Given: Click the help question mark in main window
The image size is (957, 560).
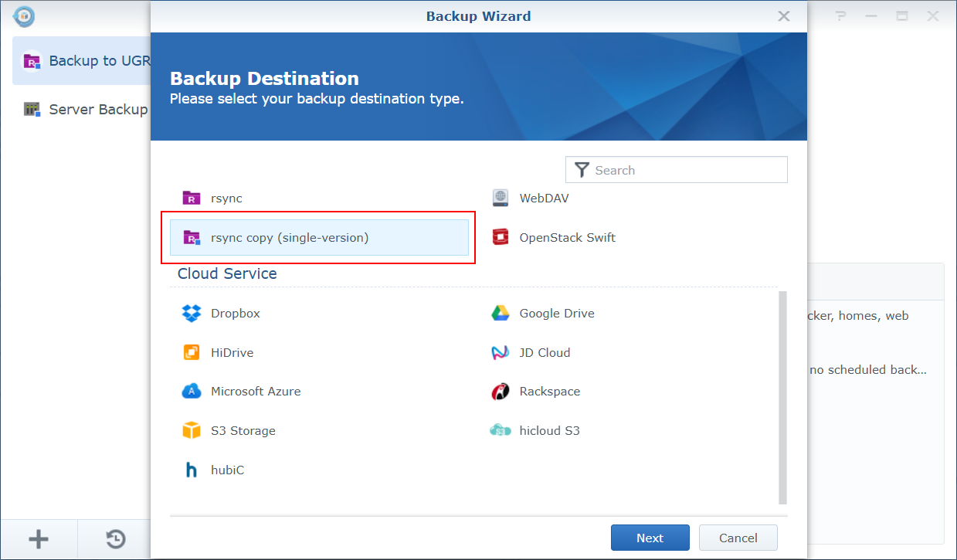Looking at the screenshot, I should coord(841,16).
